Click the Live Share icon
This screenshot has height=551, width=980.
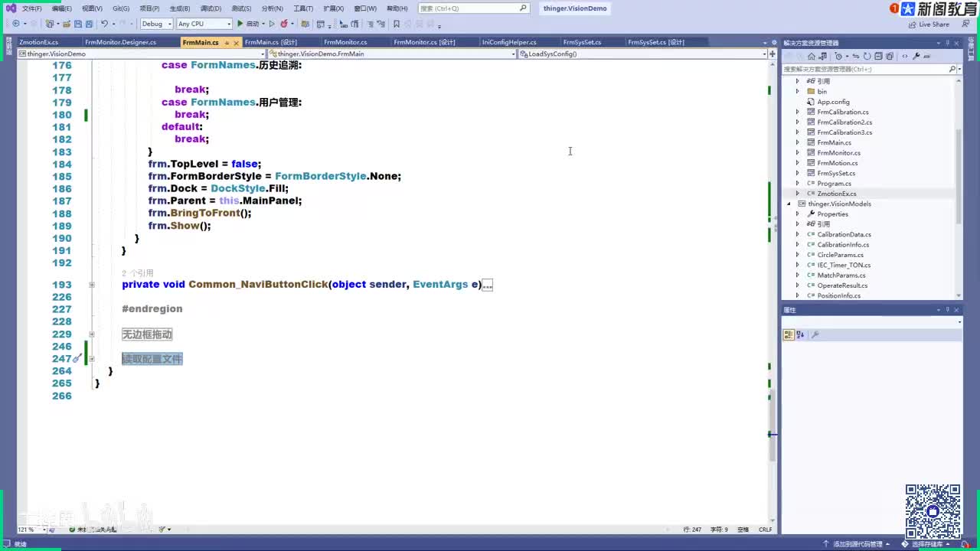point(913,24)
